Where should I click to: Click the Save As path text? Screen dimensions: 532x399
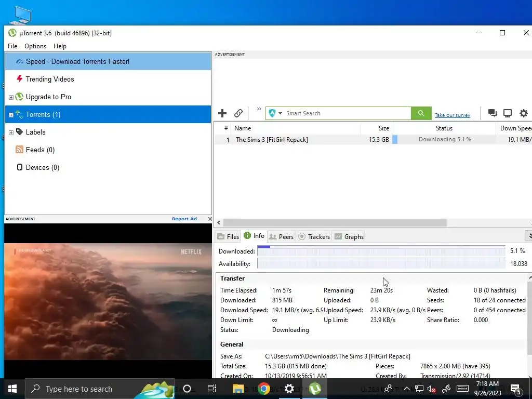pos(338,356)
